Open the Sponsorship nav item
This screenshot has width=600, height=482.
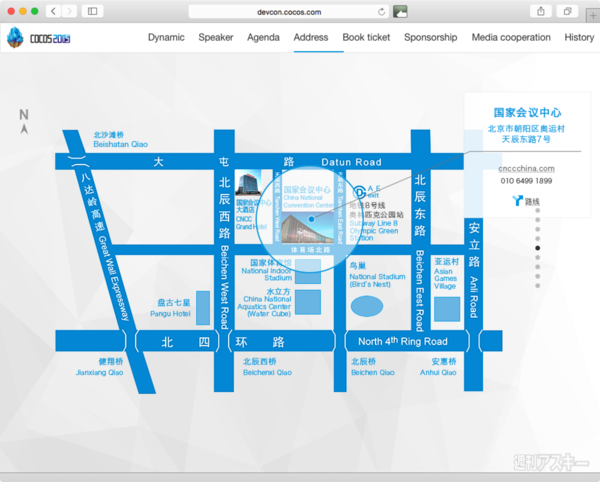click(430, 37)
